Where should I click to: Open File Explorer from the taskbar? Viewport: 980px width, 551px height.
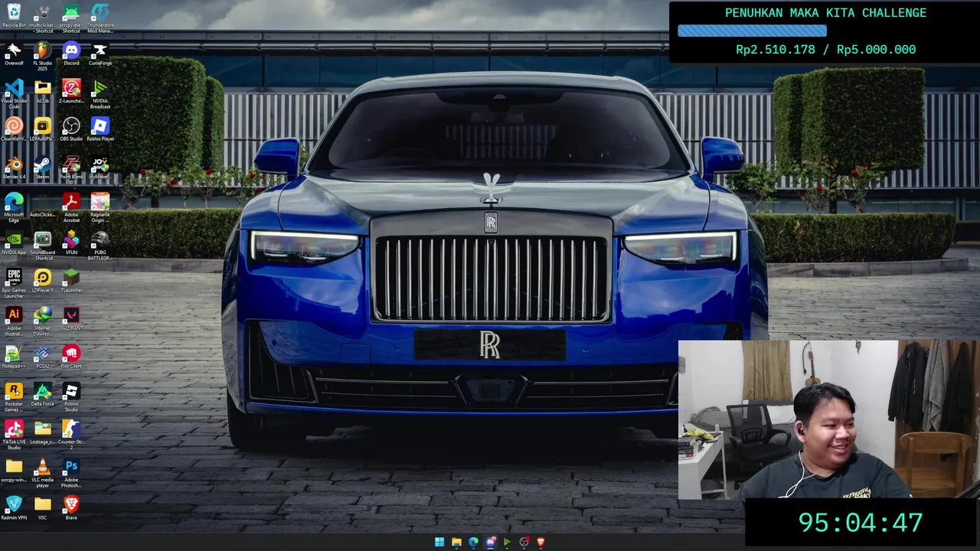[x=456, y=542]
